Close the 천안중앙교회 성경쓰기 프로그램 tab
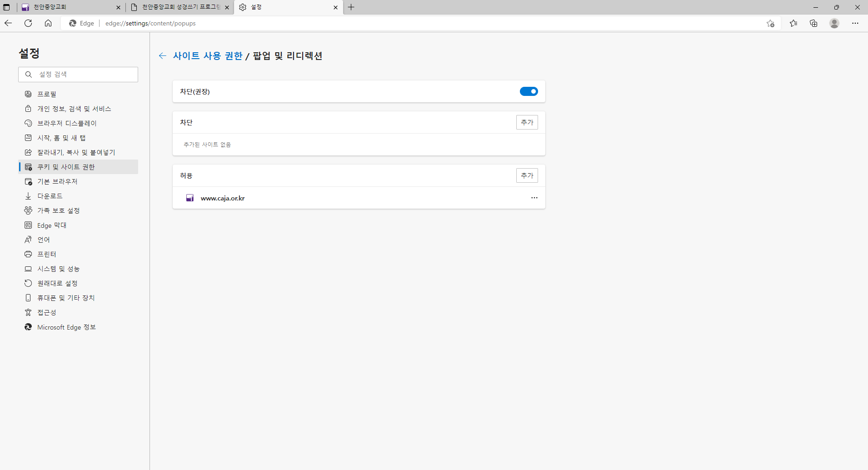The image size is (868, 470). point(227,7)
